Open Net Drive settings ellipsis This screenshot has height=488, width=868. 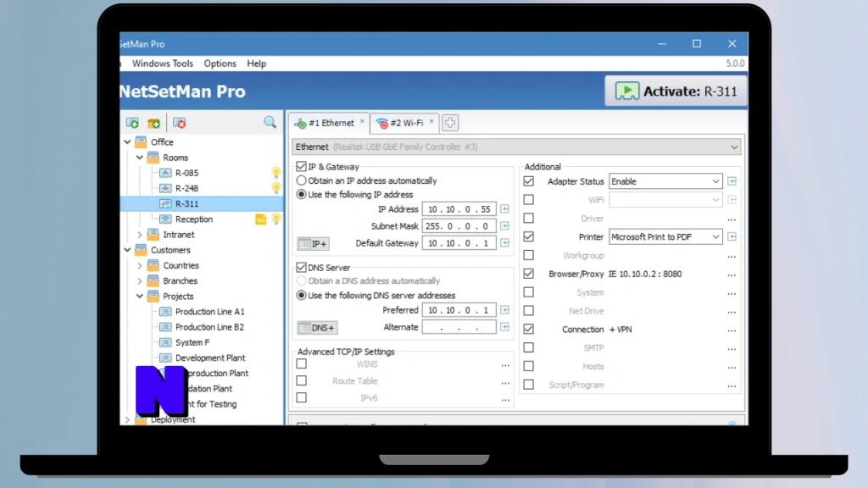click(x=732, y=312)
